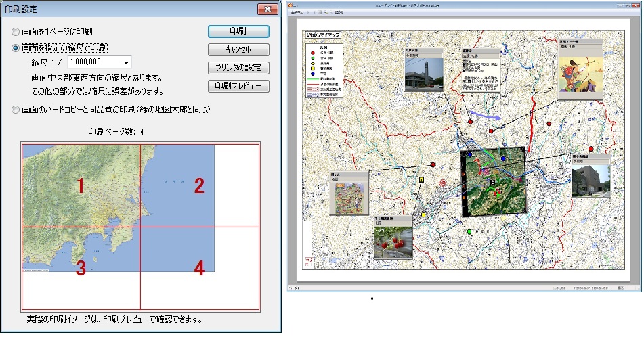Click the city hall tower photo
644x364 pixels.
coord(423,74)
